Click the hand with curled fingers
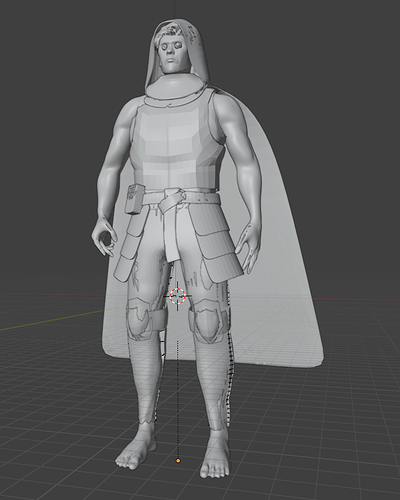400x500 pixels. click(x=104, y=236)
